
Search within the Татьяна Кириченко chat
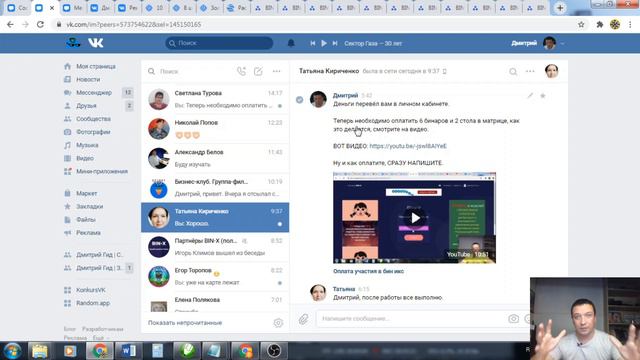(513, 72)
